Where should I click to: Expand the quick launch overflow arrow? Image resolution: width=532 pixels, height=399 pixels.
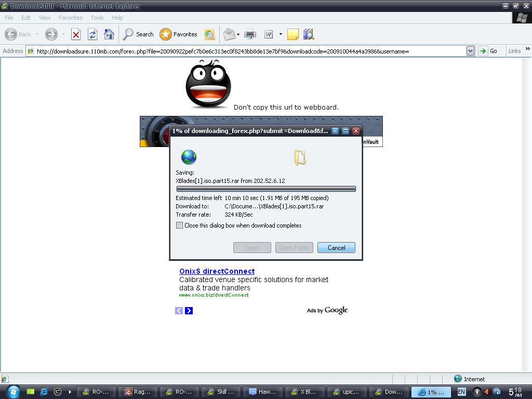70,392
